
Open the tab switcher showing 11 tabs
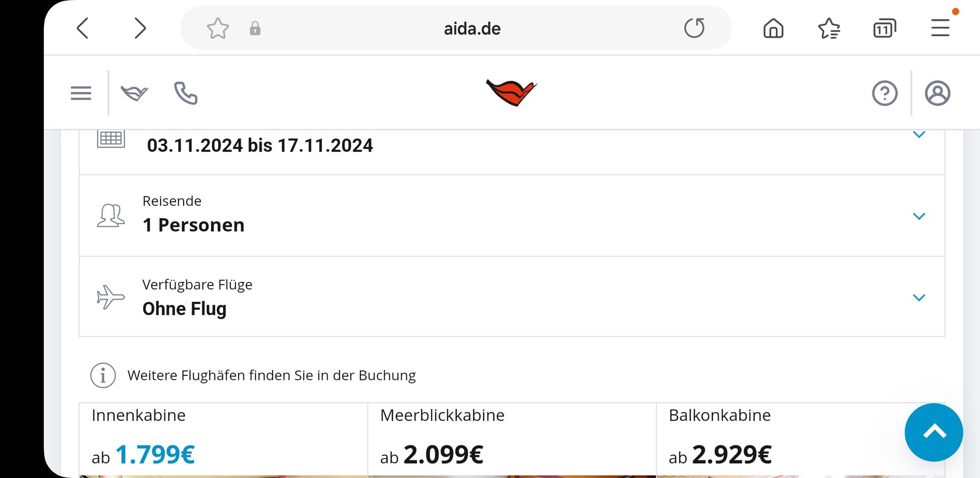(885, 29)
